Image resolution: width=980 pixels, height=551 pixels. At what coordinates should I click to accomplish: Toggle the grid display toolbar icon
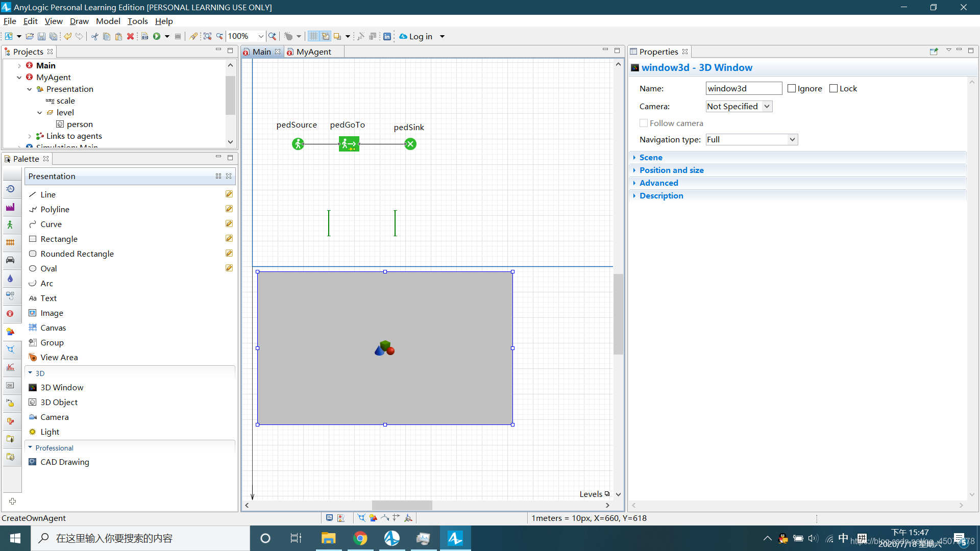[313, 36]
